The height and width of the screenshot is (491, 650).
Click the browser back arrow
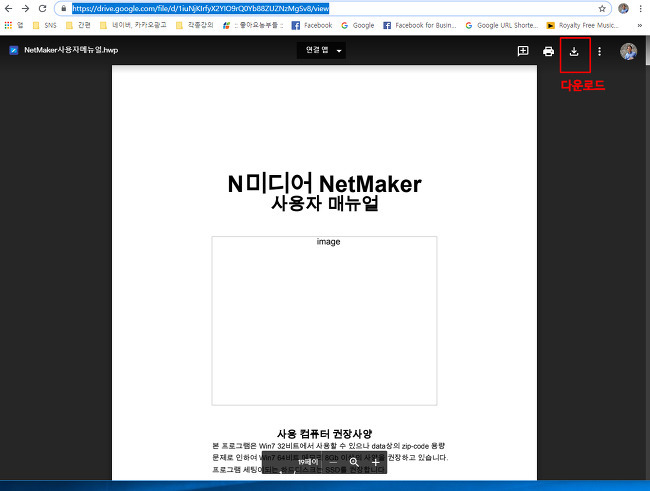click(8, 8)
